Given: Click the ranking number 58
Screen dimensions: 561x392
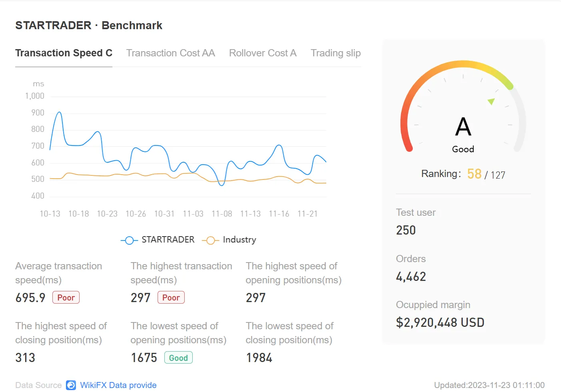Looking at the screenshot, I should (x=474, y=174).
